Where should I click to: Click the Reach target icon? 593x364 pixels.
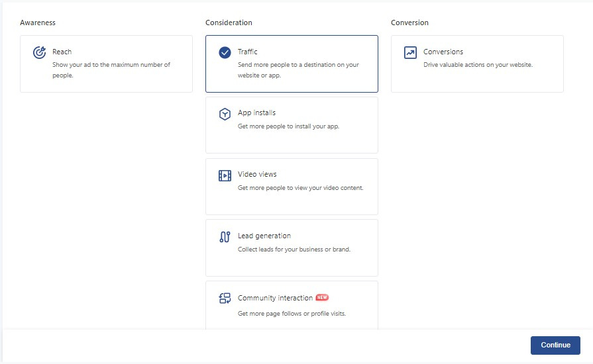click(39, 53)
